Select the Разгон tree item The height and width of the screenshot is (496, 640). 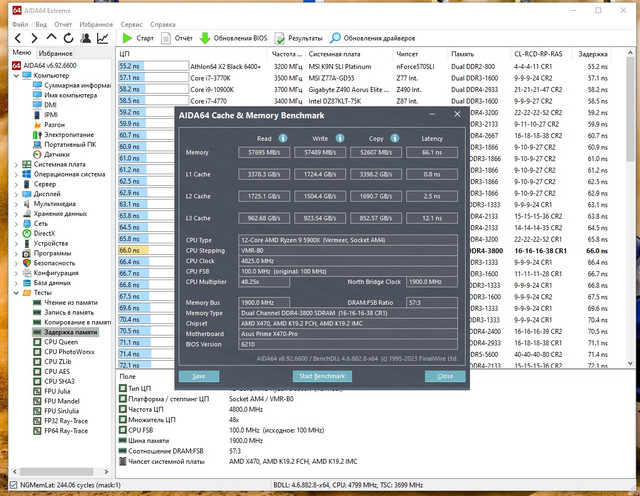49,125
